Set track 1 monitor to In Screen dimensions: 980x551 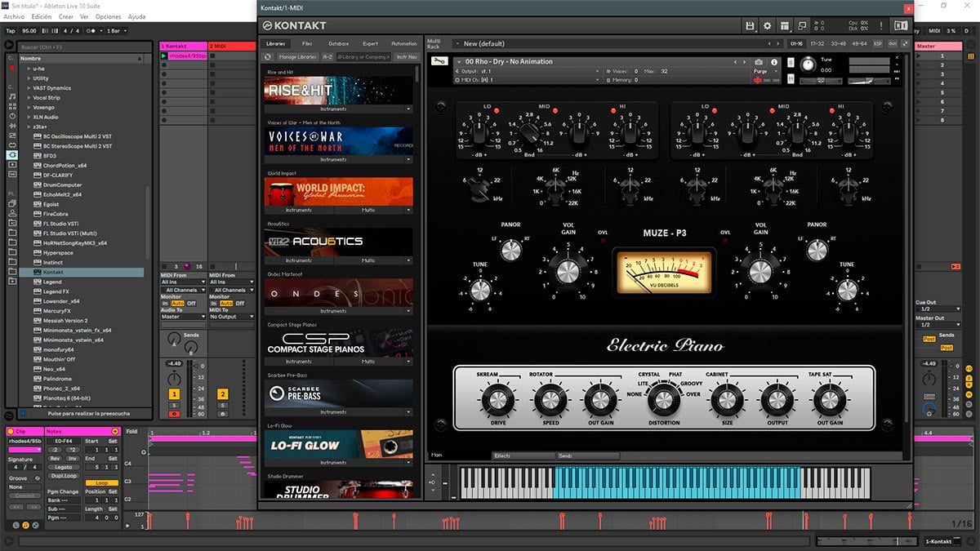tap(165, 303)
